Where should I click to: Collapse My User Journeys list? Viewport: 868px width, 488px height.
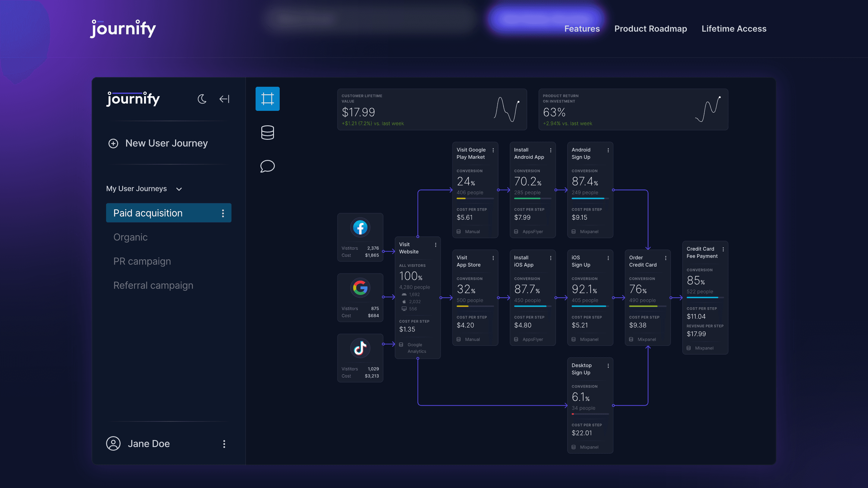click(179, 189)
